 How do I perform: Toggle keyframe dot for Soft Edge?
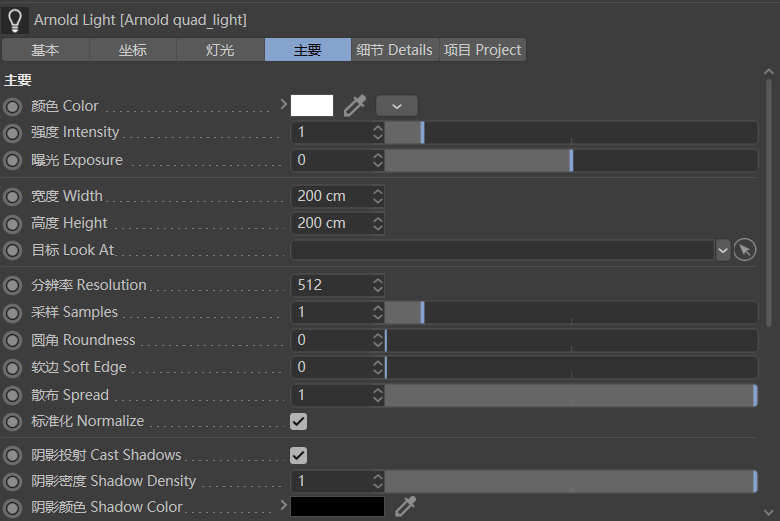12,368
